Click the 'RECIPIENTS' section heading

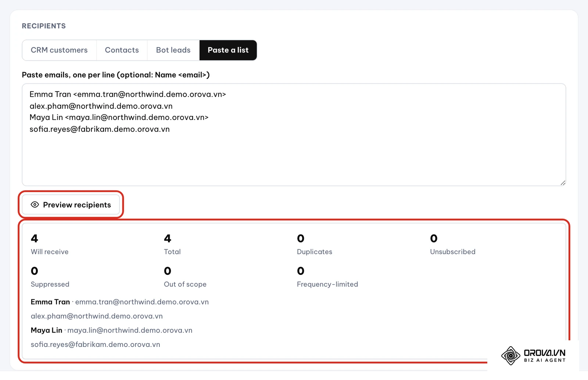pos(44,26)
